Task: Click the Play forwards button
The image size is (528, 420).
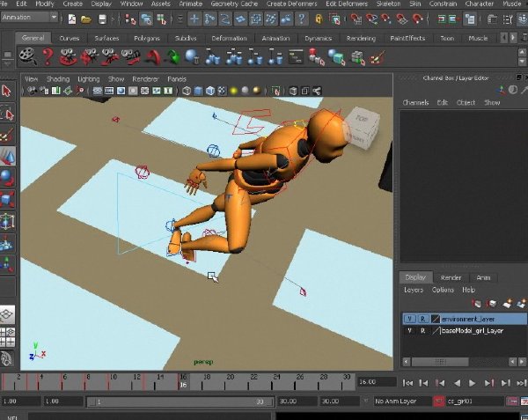Action: coord(472,383)
